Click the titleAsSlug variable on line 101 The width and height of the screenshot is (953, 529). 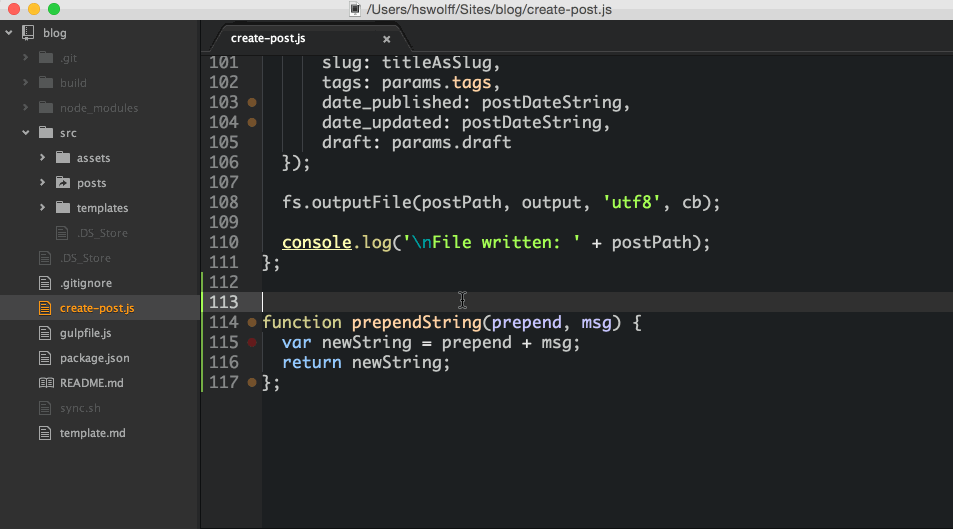(x=436, y=62)
